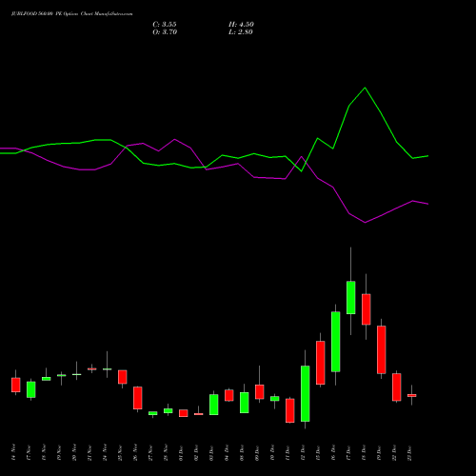Click the '18 Dec' date label

364,452
